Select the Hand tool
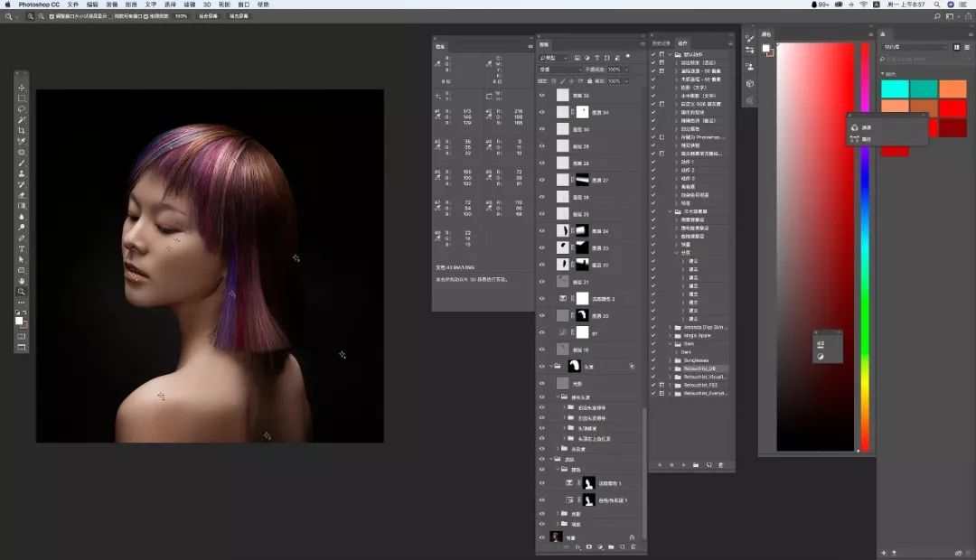This screenshot has width=976, height=560. pyautogui.click(x=22, y=281)
